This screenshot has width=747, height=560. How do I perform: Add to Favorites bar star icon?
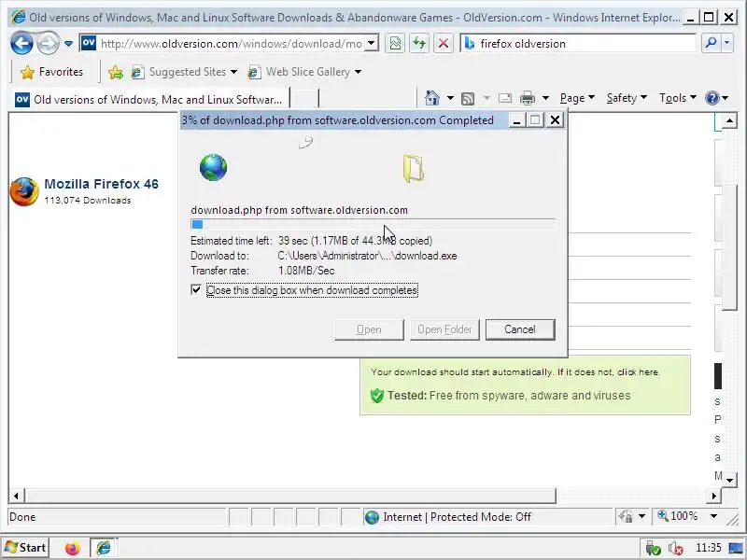click(x=115, y=72)
